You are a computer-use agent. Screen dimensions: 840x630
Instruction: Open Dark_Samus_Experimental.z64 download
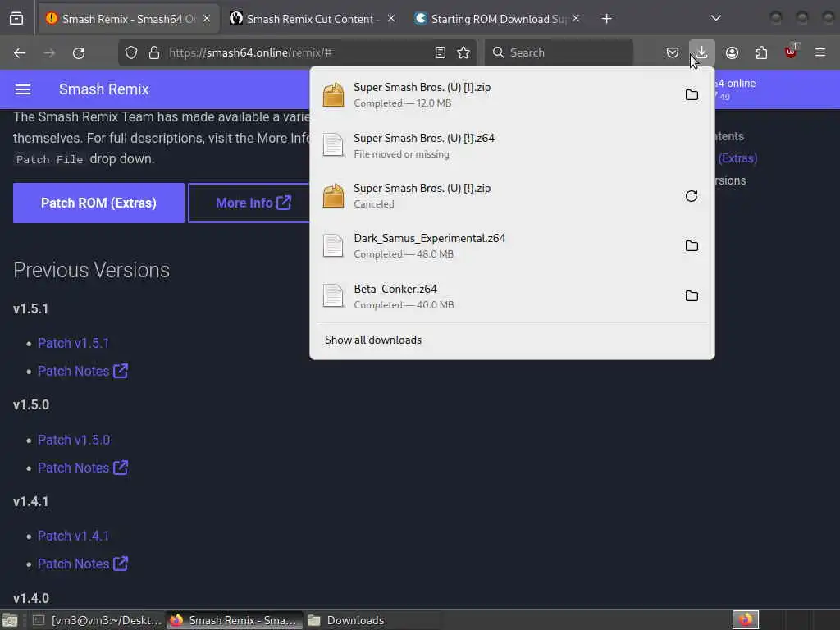(x=495, y=246)
